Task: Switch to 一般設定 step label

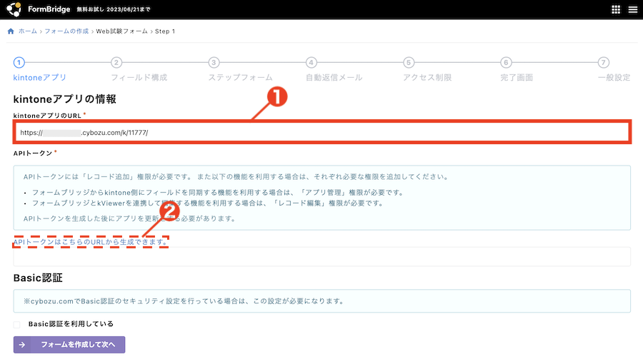Action: (614, 77)
